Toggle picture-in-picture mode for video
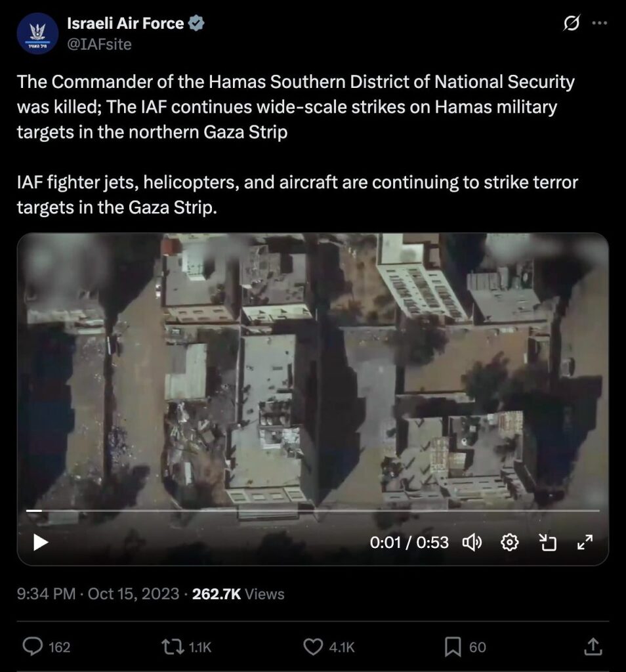Viewport: 626px width, 672px height. click(x=547, y=543)
